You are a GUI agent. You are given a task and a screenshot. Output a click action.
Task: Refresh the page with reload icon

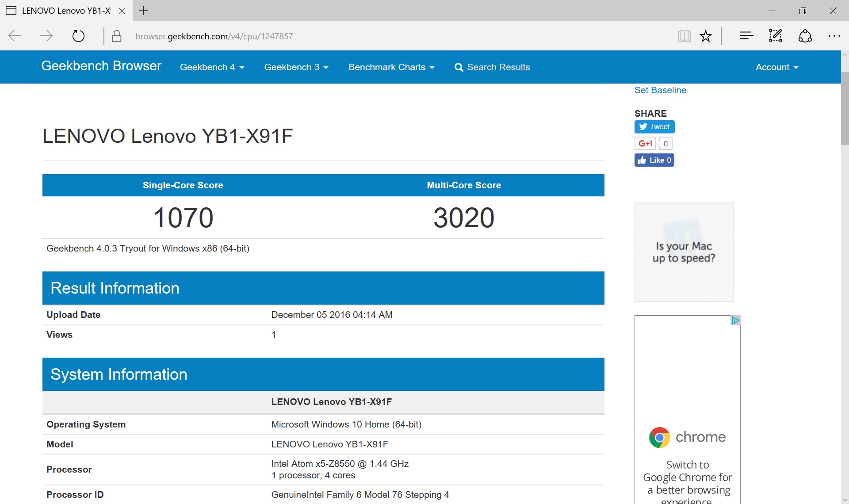(78, 36)
